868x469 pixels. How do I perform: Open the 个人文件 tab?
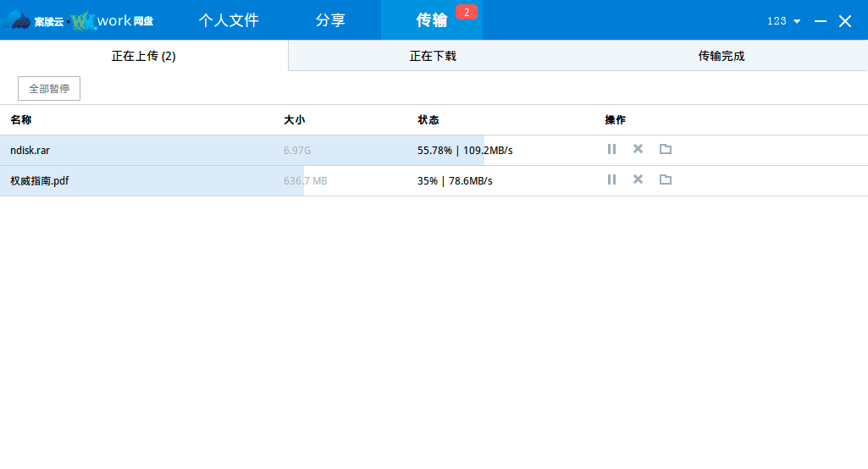[229, 20]
